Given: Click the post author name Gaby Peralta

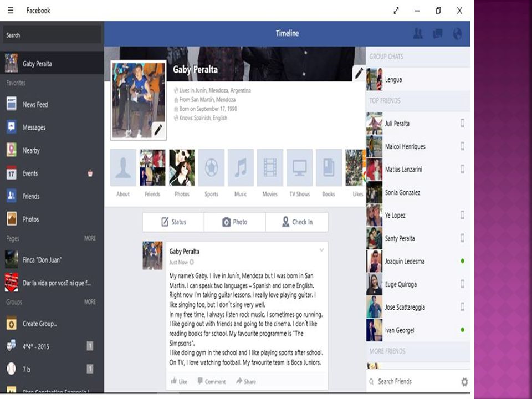Looking at the screenshot, I should tap(184, 252).
